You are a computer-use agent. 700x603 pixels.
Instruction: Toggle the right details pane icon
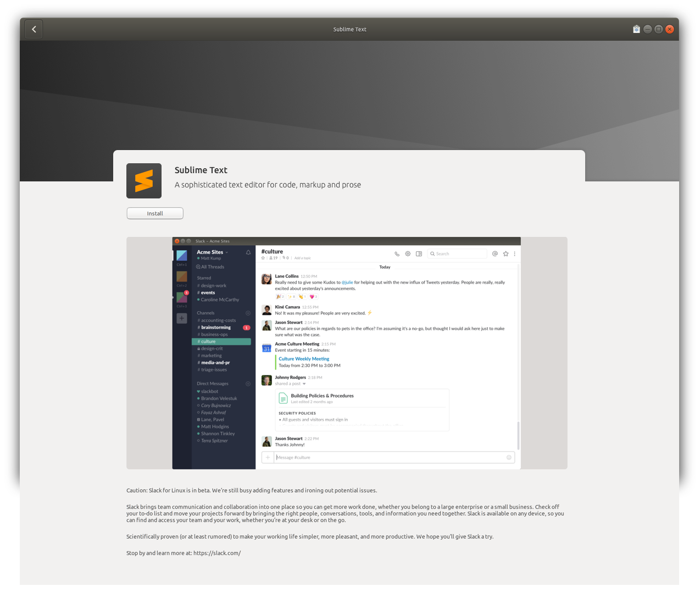(x=419, y=253)
